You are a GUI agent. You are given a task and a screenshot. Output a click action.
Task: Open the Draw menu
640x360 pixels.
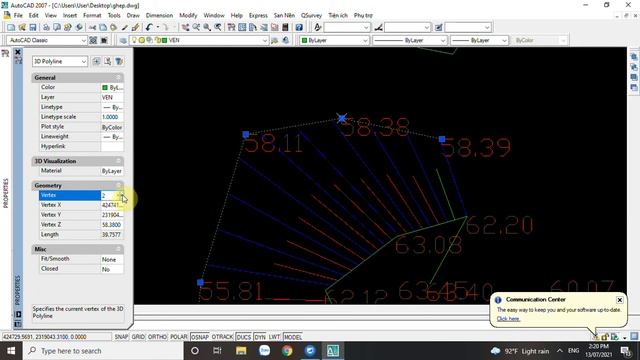(133, 15)
